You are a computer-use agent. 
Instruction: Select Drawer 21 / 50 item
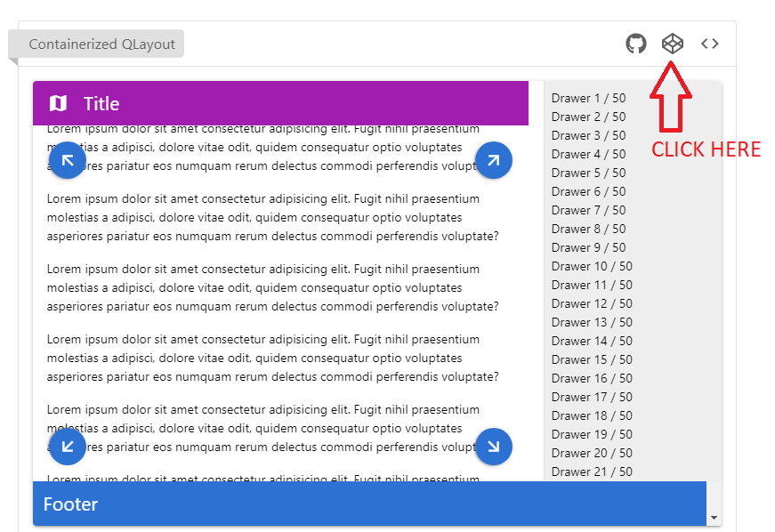click(x=592, y=472)
